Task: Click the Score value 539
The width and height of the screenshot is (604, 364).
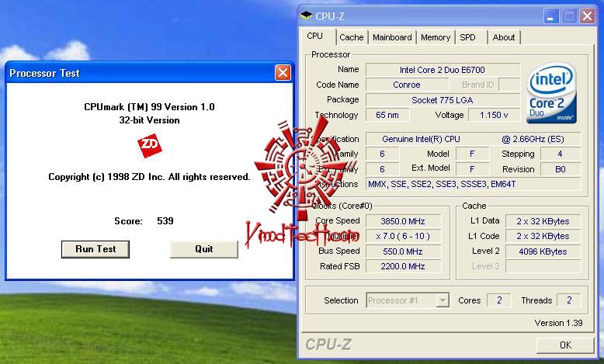Action: pyautogui.click(x=165, y=220)
